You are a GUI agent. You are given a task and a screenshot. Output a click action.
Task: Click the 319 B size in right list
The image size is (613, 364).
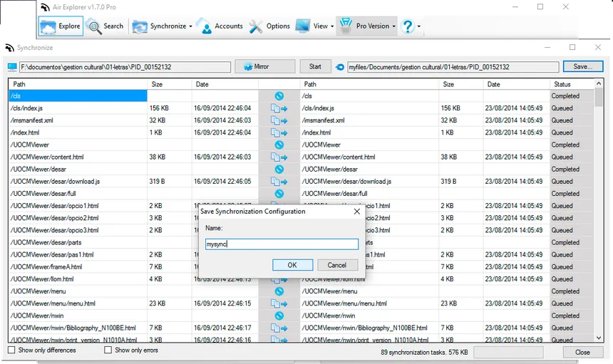coord(448,182)
